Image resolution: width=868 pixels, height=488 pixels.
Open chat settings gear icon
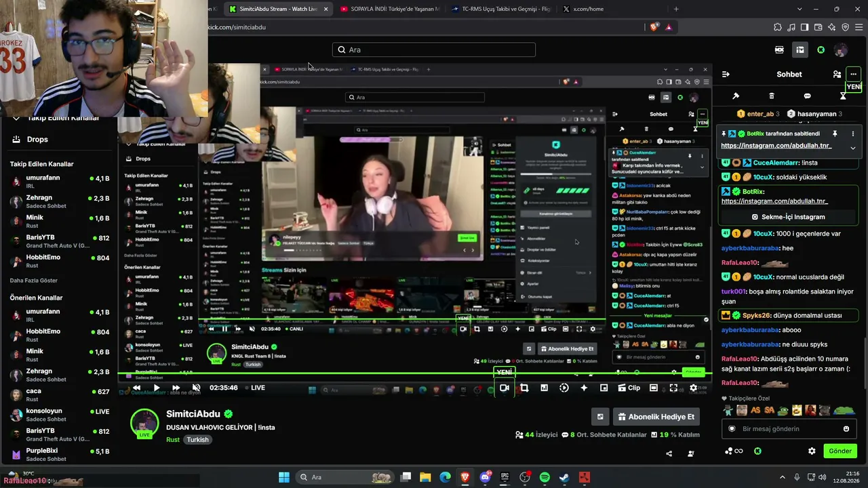pyautogui.click(x=812, y=451)
